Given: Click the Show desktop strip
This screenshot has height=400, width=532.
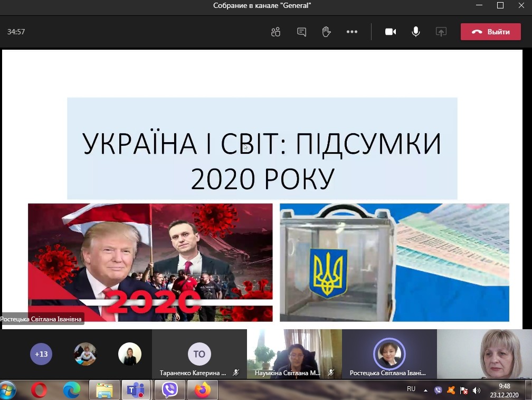Looking at the screenshot, I should [x=529, y=390].
